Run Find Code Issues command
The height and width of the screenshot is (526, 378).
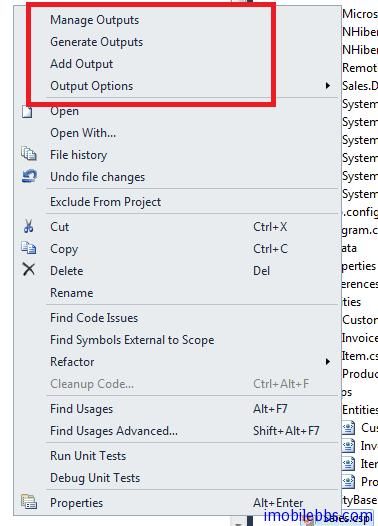point(94,318)
